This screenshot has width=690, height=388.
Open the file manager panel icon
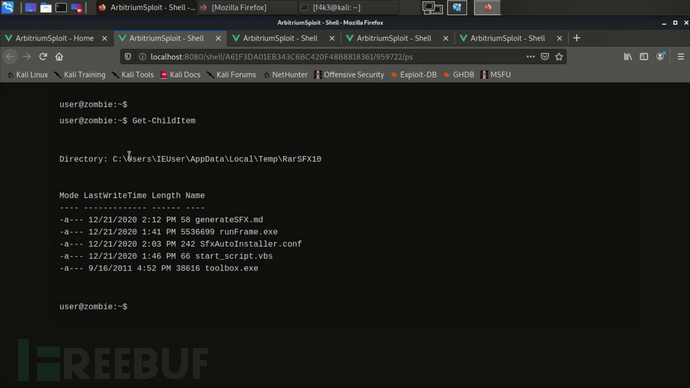[46, 7]
